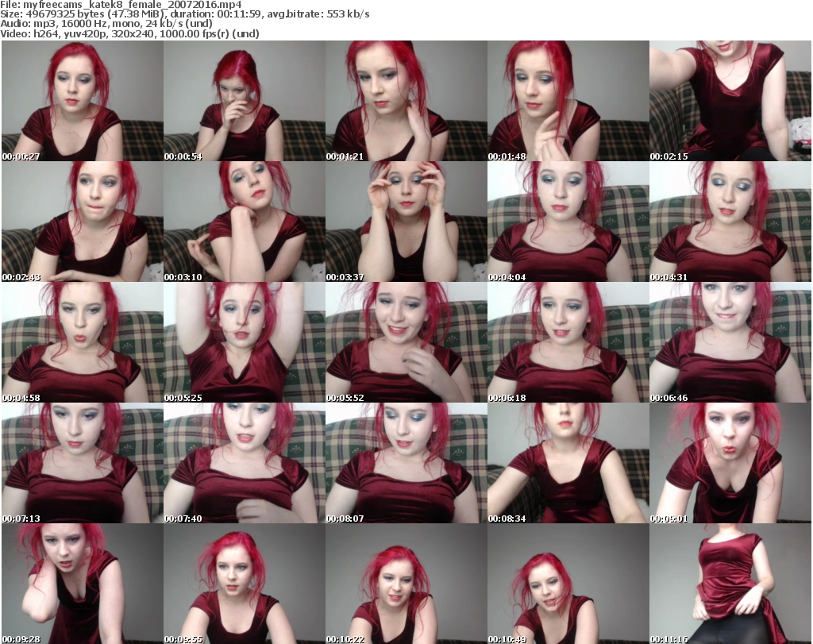Select the last frame stamped 00:11:16
Screen dimensions: 813x644
click(730, 584)
